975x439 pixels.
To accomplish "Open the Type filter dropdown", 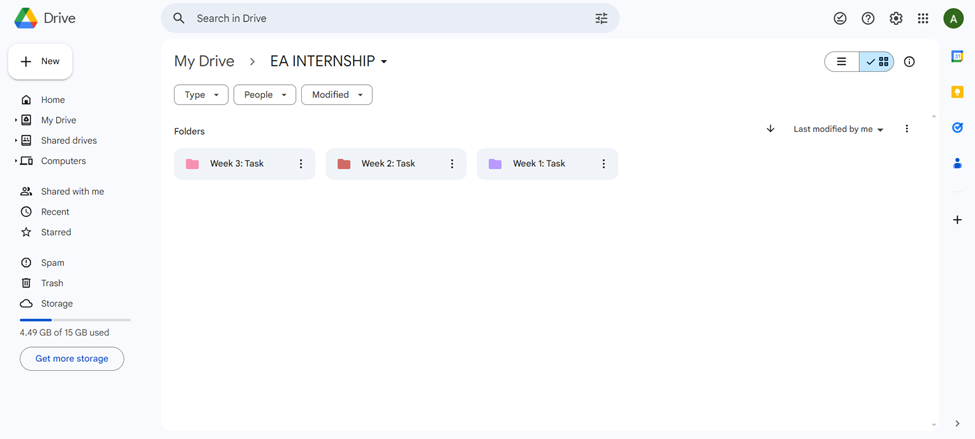I will [201, 95].
